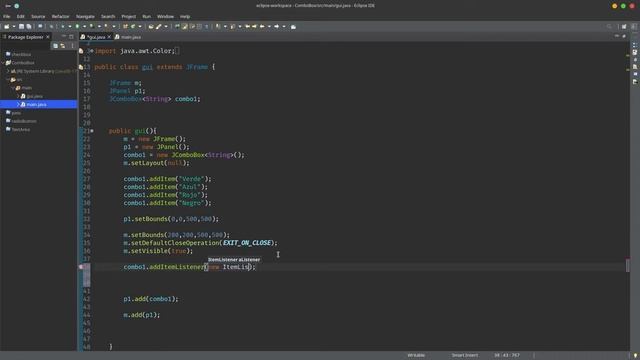The width and height of the screenshot is (640, 360).
Task: Click the red error mark in the overview ruler
Action: coord(628,260)
